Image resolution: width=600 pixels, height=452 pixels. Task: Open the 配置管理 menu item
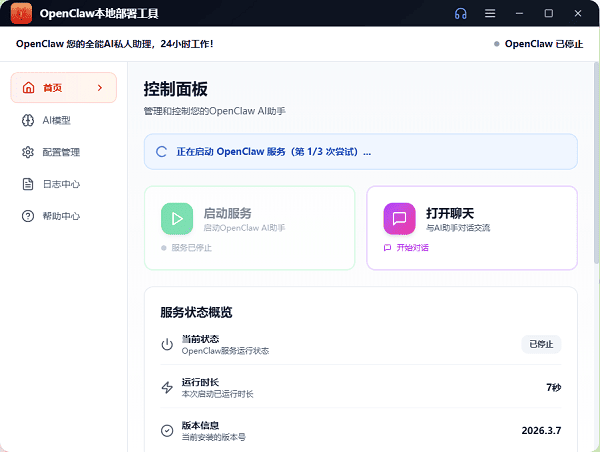click(x=64, y=152)
